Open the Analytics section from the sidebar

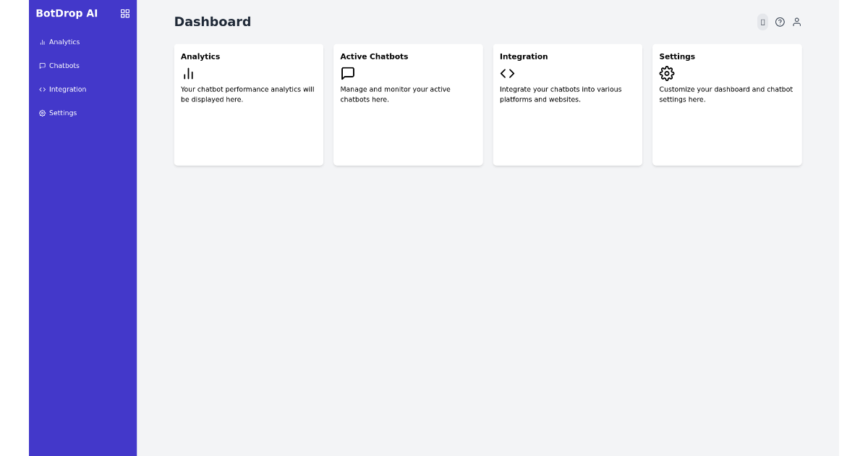click(64, 42)
